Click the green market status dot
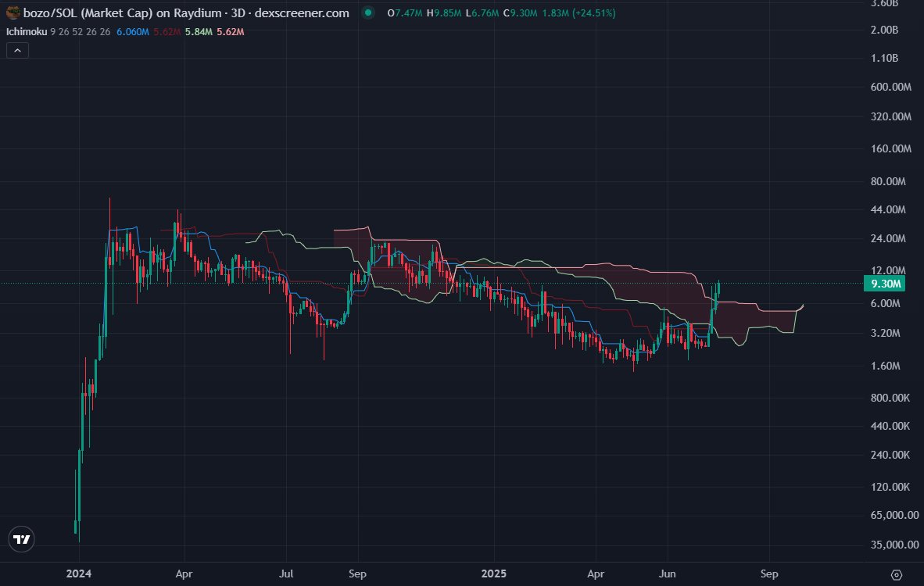 point(368,13)
